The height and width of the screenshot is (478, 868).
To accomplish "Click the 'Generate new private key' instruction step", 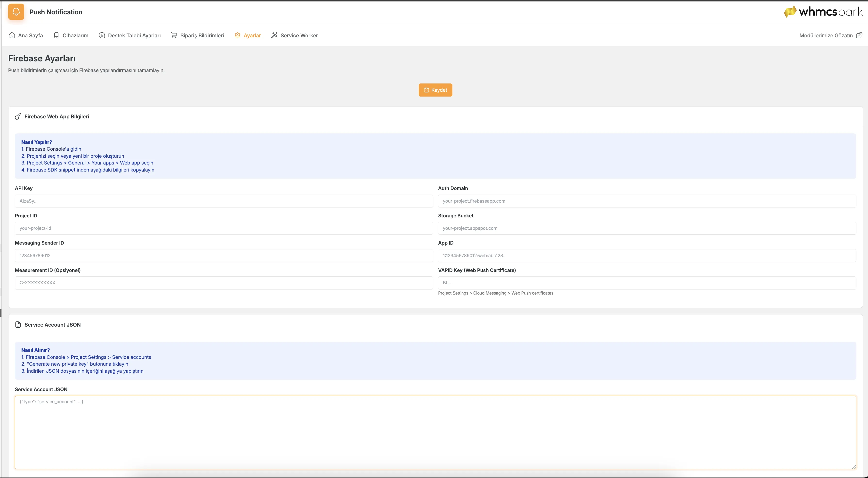I will point(75,364).
